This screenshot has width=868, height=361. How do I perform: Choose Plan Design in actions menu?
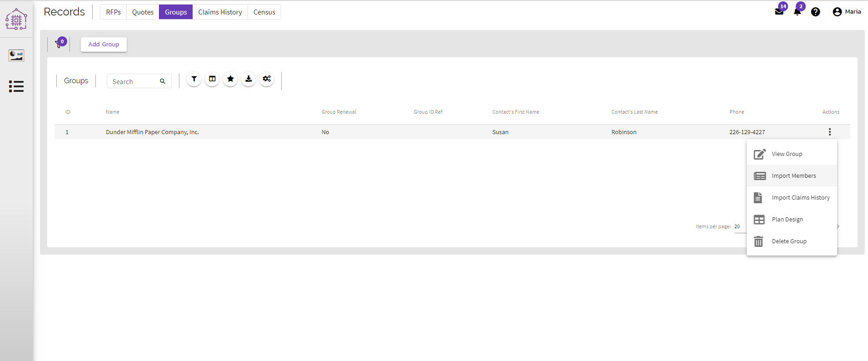click(787, 220)
